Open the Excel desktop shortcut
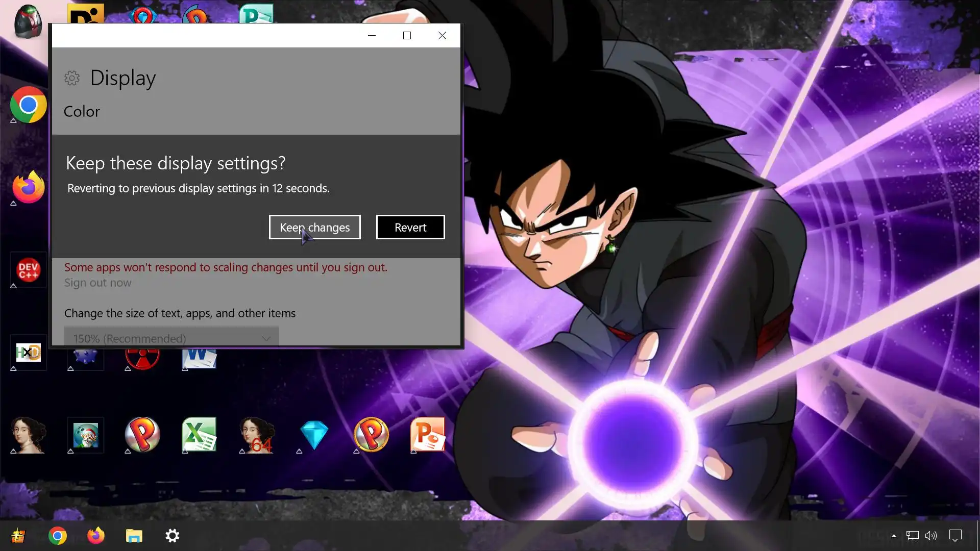The width and height of the screenshot is (980, 551). click(199, 435)
